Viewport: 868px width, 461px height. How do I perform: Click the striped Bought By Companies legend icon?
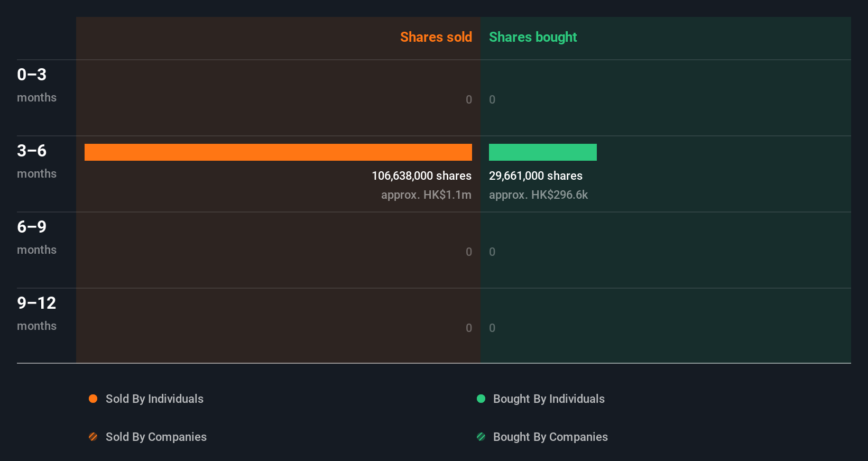[x=481, y=437]
